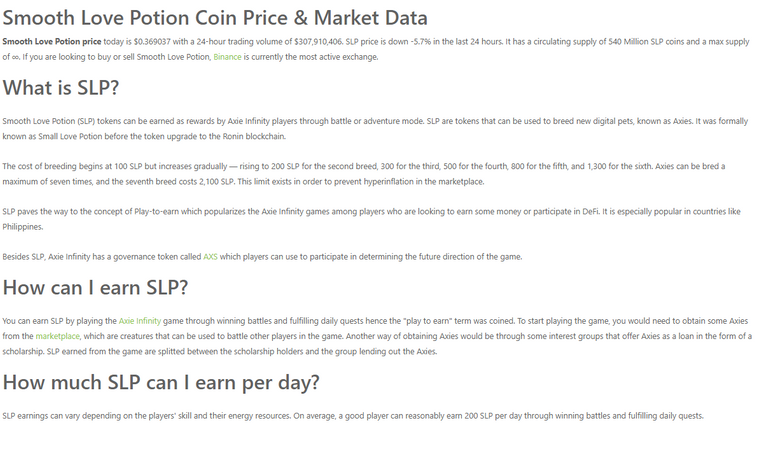Open the Binance exchange link
This screenshot has width=768, height=450.
click(227, 57)
